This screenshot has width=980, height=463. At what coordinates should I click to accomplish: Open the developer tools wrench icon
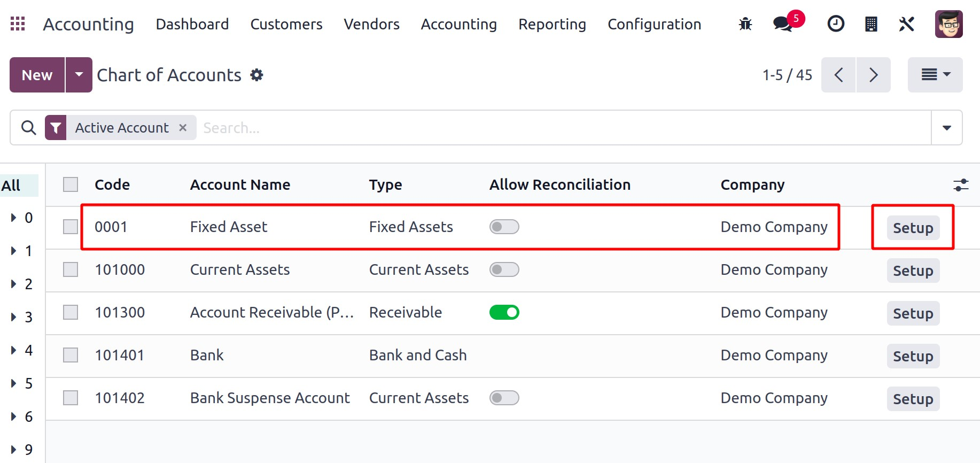tap(906, 24)
